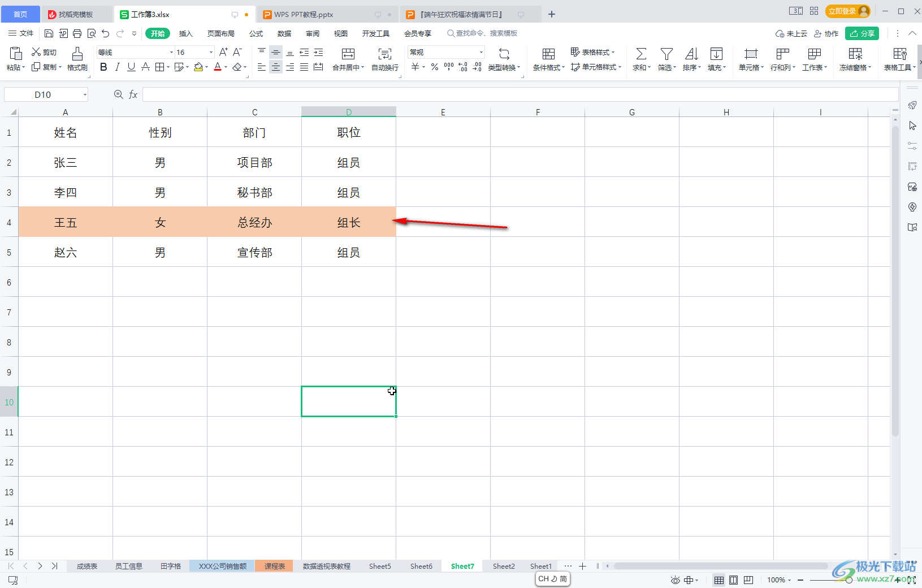
Task: Click the increase indent icon
Action: click(x=318, y=52)
